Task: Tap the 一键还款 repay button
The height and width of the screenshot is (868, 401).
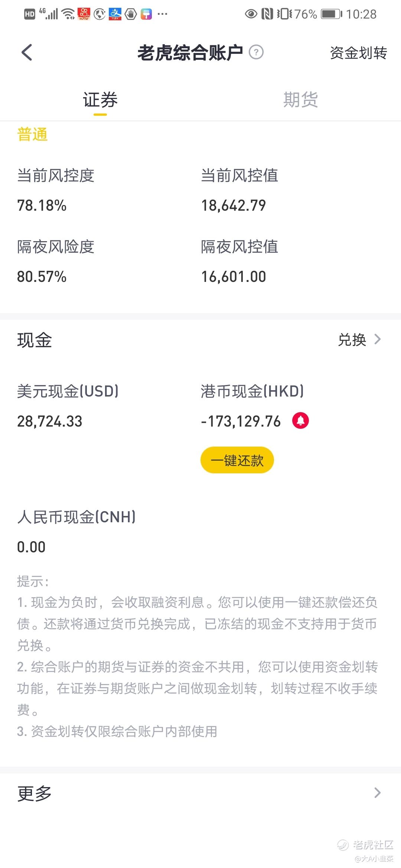Action: tap(237, 460)
